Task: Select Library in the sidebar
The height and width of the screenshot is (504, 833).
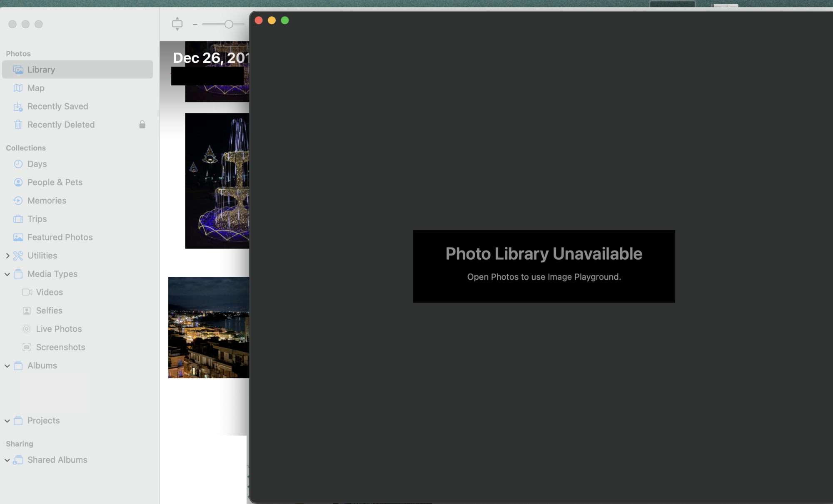Action: coord(41,70)
